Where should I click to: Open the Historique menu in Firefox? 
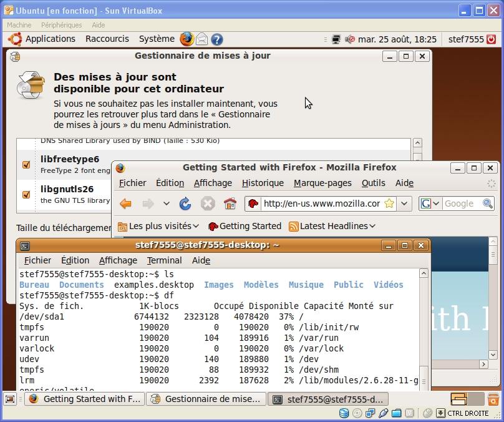(263, 183)
